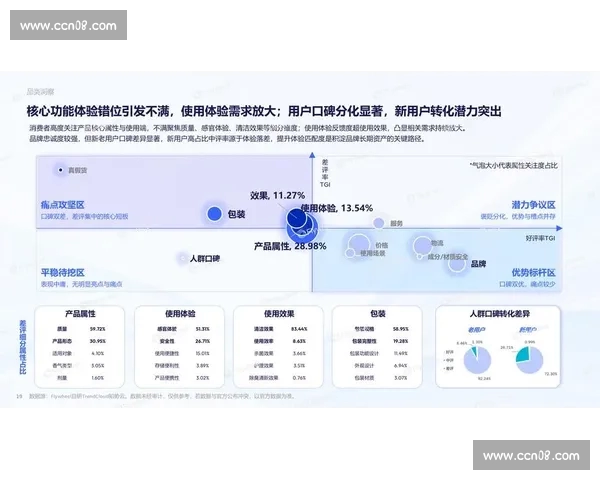The image size is (600, 480).
Task: Click the 包装 bubble label text
Action: 236,214
